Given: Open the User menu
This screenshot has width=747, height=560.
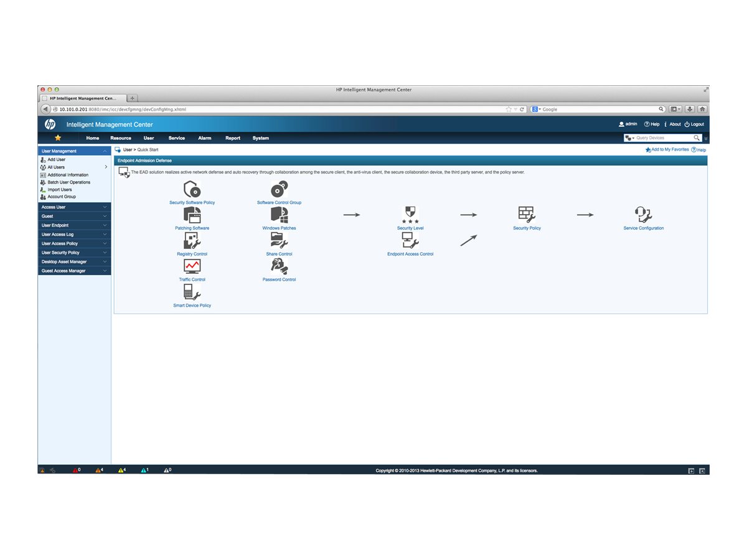Looking at the screenshot, I should coord(149,138).
